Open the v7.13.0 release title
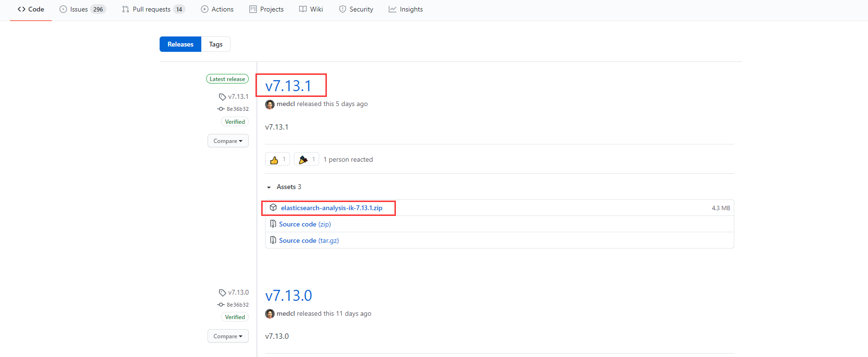The width and height of the screenshot is (868, 357). (289, 296)
